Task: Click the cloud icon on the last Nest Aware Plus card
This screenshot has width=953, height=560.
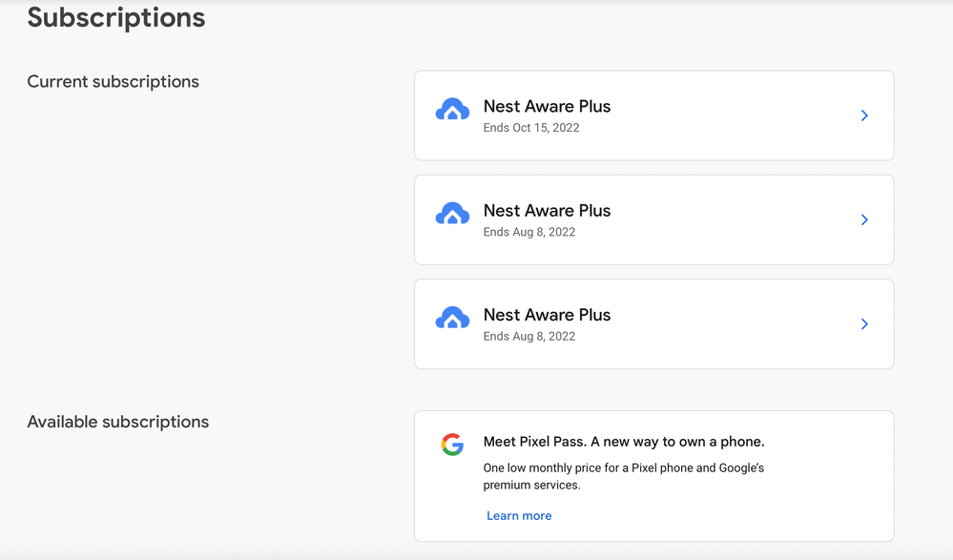Action: 452,319
